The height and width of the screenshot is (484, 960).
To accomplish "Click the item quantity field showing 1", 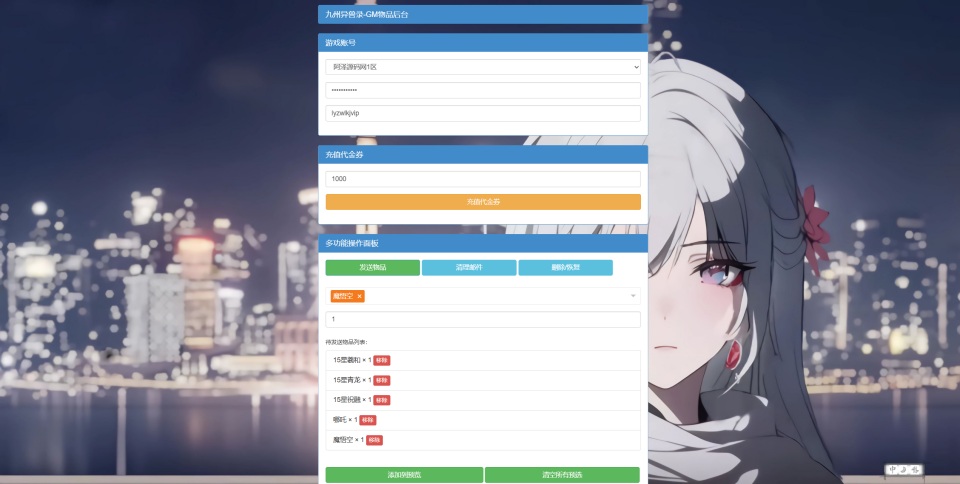I will coord(482,319).
